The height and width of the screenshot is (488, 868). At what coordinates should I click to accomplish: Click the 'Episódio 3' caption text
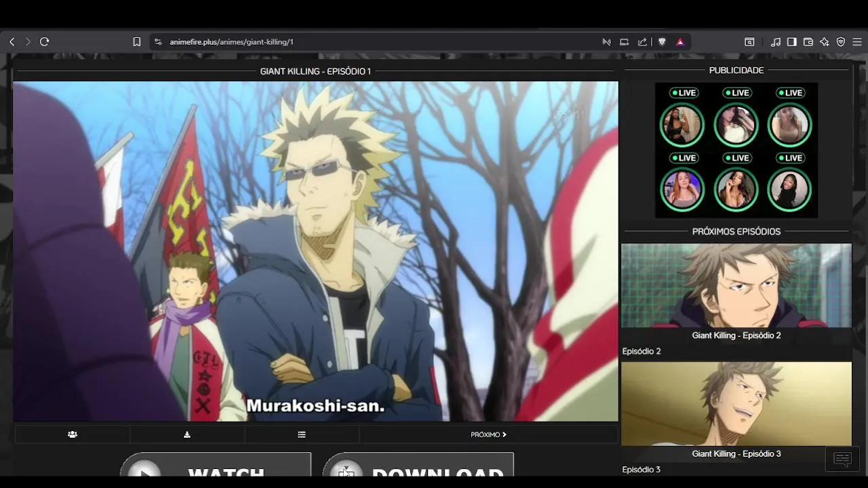[642, 470]
